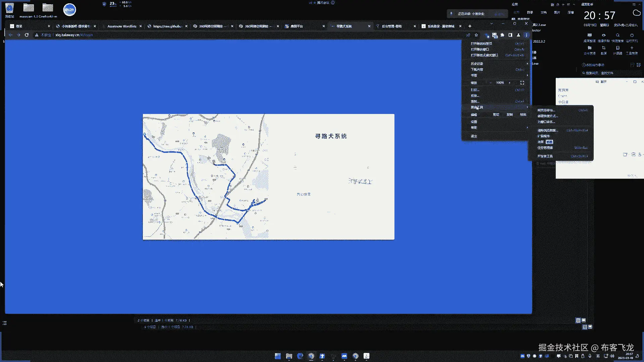Click the 设置 settings menu entry
The width and height of the screenshot is (644, 362).
474,122
